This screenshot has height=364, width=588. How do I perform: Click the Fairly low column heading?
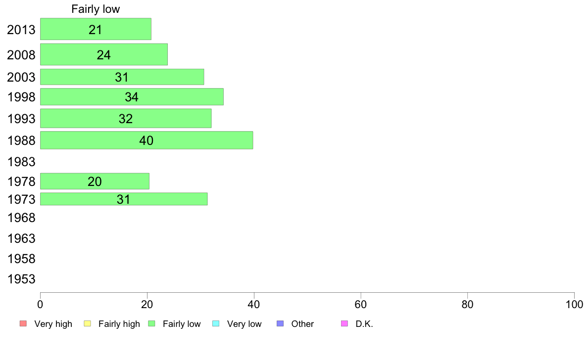(96, 9)
